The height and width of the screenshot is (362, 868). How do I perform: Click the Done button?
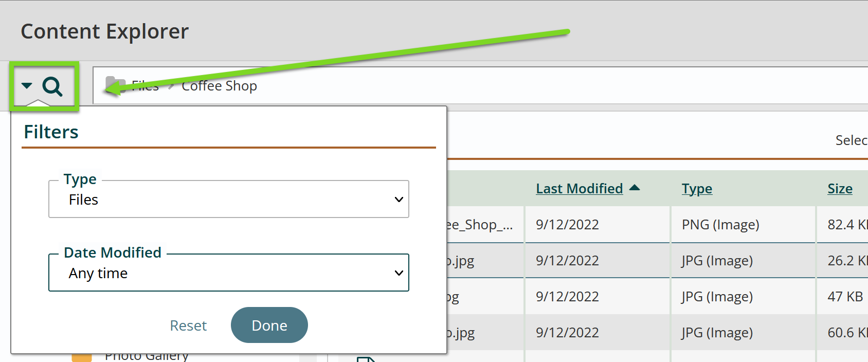pyautogui.click(x=269, y=325)
